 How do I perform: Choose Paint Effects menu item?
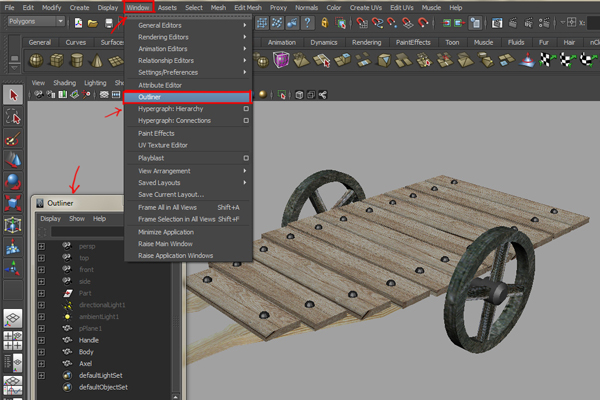pyautogui.click(x=188, y=133)
